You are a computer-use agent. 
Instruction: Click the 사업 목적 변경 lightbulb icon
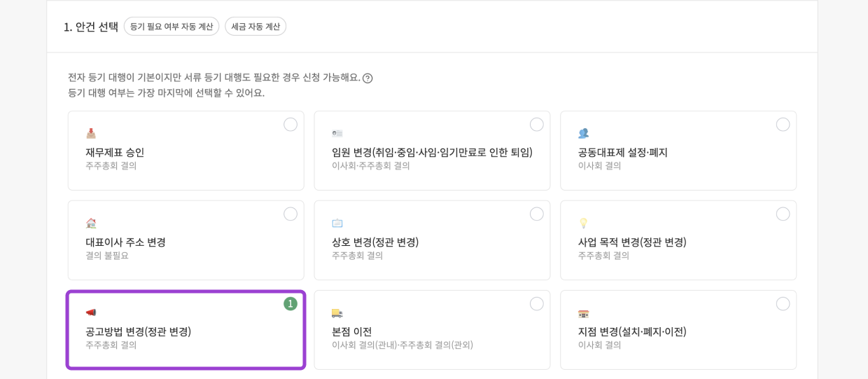click(x=583, y=223)
